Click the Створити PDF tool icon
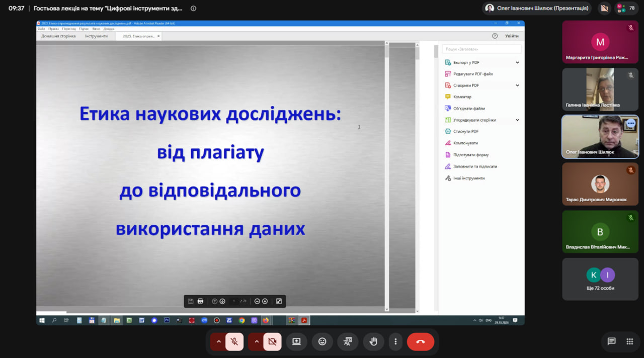Screen dimensions: 644x358 pos(448,85)
